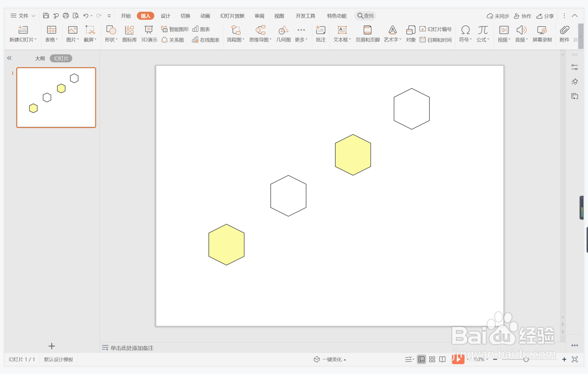The width and height of the screenshot is (588, 374).
Task: Open the 设计 ribbon tab
Action: pyautogui.click(x=165, y=16)
